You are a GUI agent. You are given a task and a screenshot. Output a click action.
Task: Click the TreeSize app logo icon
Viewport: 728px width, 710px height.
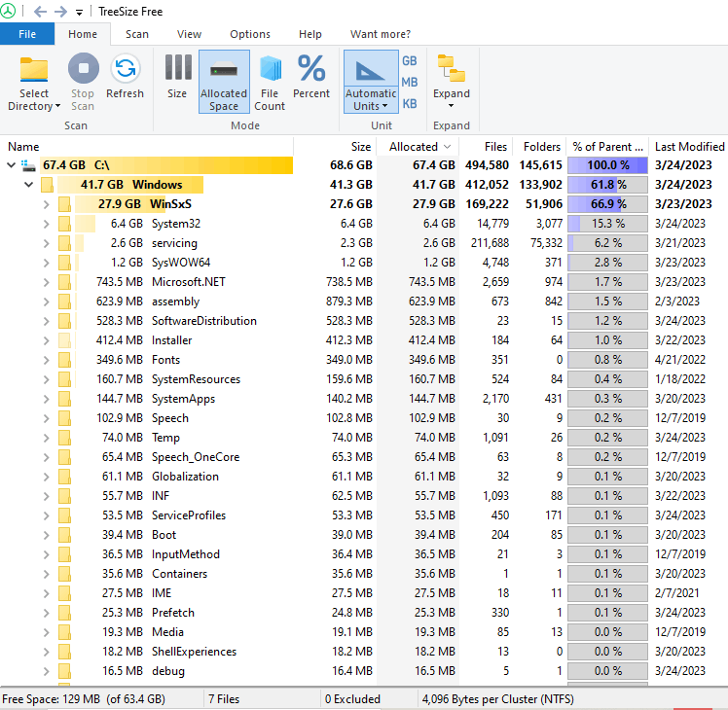point(8,11)
